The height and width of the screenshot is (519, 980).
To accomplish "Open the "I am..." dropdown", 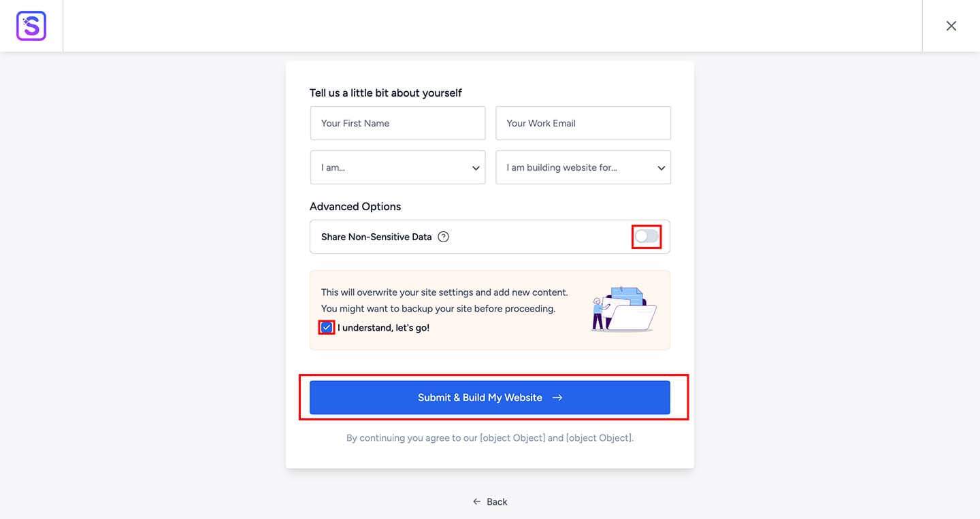I will tap(398, 167).
